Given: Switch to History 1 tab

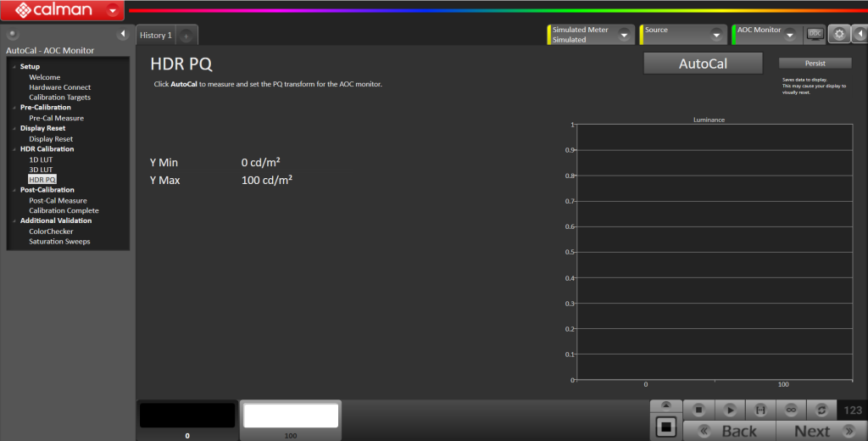Looking at the screenshot, I should pos(156,36).
